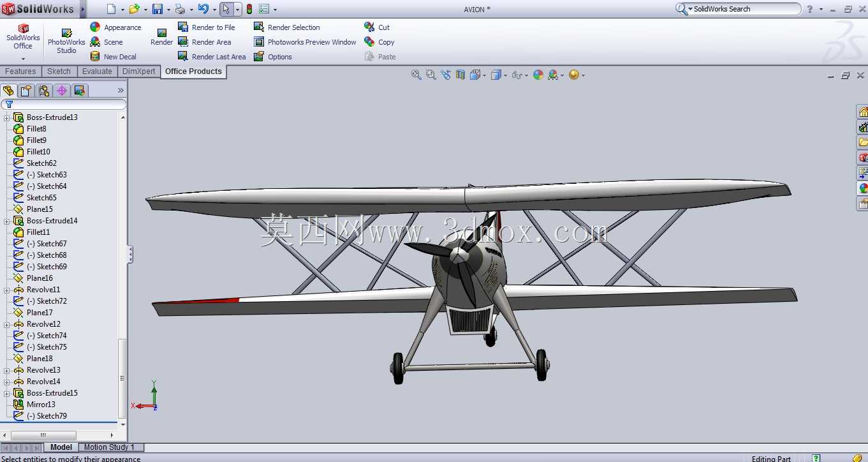
Task: Switch to the PropertyManager tab
Action: 26,91
